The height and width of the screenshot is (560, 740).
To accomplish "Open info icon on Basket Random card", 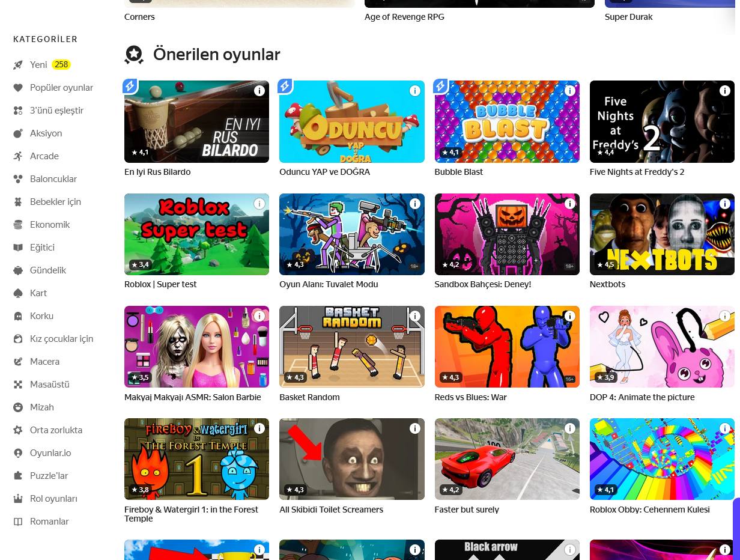I will 414,316.
